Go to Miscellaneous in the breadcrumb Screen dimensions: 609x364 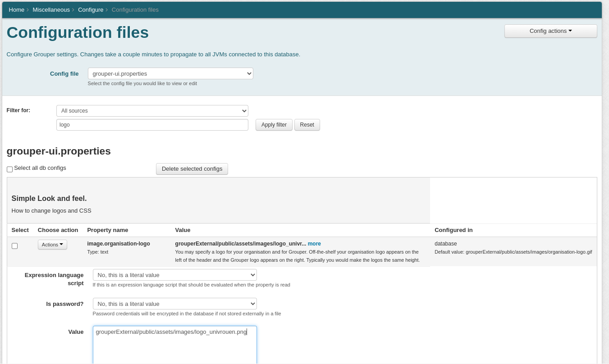pyautogui.click(x=51, y=9)
